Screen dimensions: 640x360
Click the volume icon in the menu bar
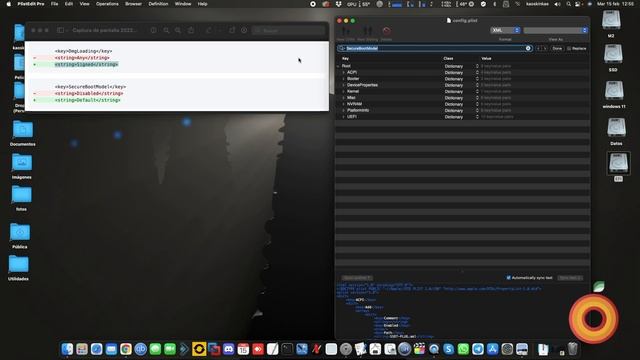pyautogui.click(x=557, y=4)
